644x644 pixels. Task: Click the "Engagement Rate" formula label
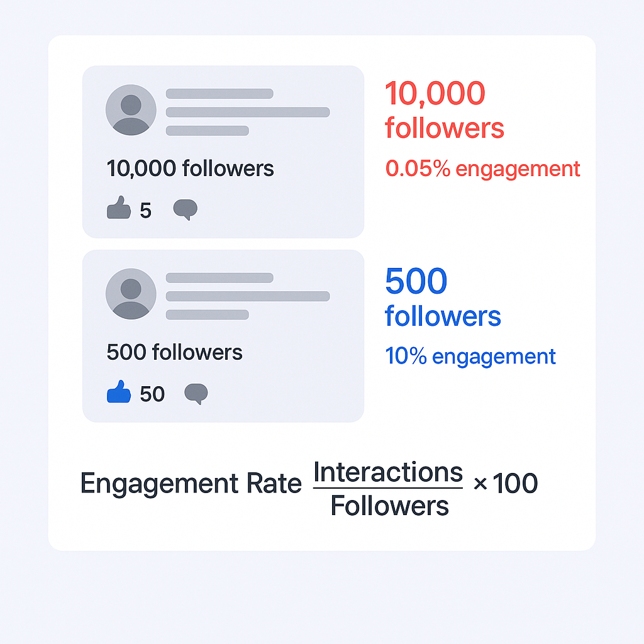[x=191, y=484]
